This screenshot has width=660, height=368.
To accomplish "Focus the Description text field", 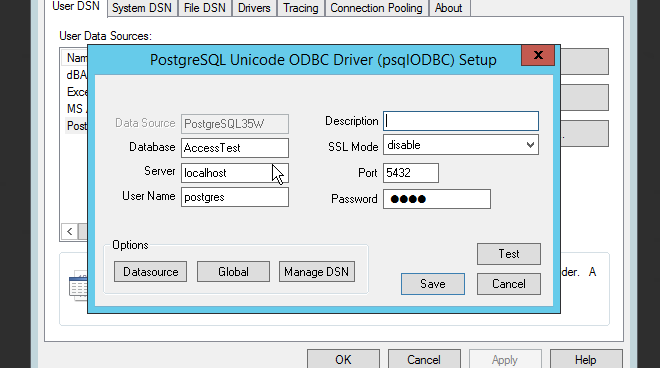I will pos(461,121).
